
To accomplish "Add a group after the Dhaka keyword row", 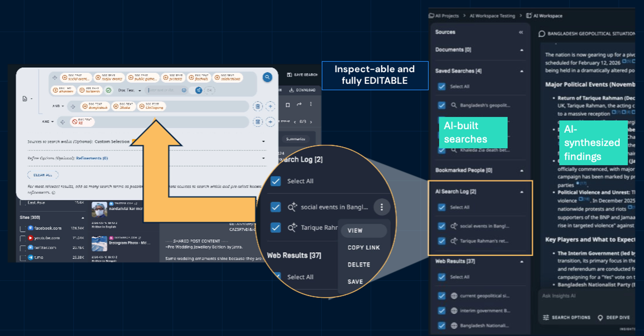I will 270,106.
